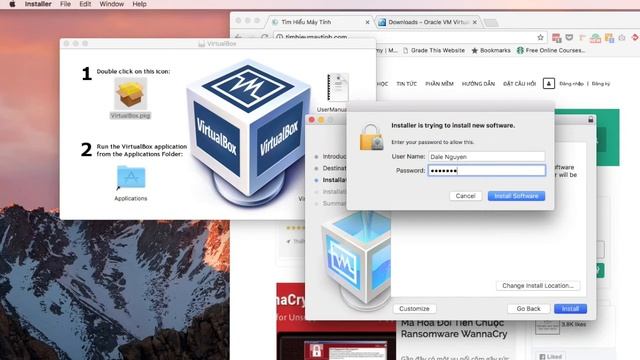The image size is (640, 360).
Task: Open a new Chrome tab
Action: (491, 22)
